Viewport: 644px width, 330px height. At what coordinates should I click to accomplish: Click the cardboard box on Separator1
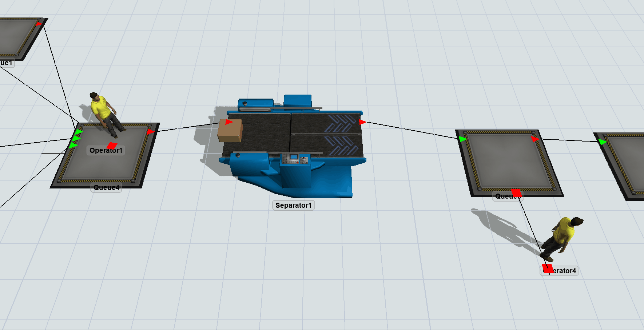tap(230, 132)
